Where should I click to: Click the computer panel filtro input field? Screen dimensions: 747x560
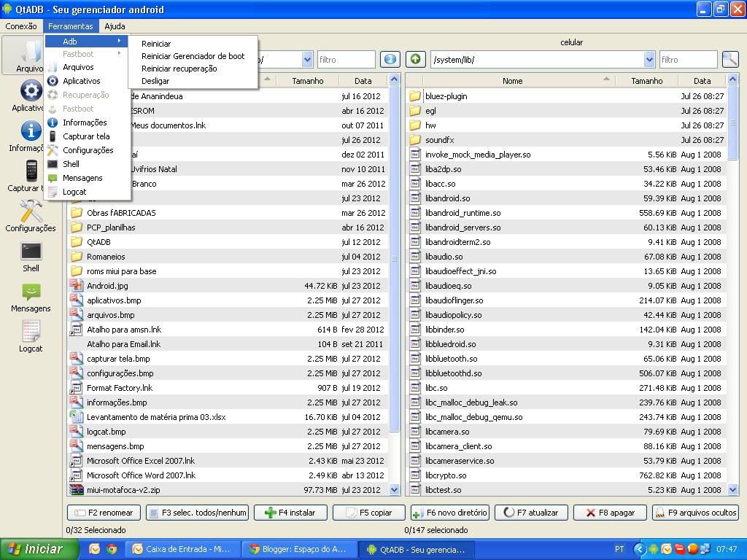(x=347, y=60)
